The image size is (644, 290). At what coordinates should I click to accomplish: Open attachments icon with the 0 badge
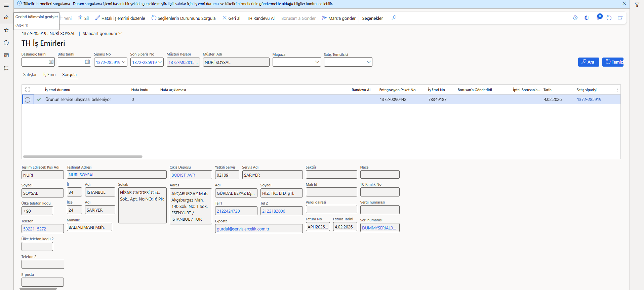tap(598, 17)
